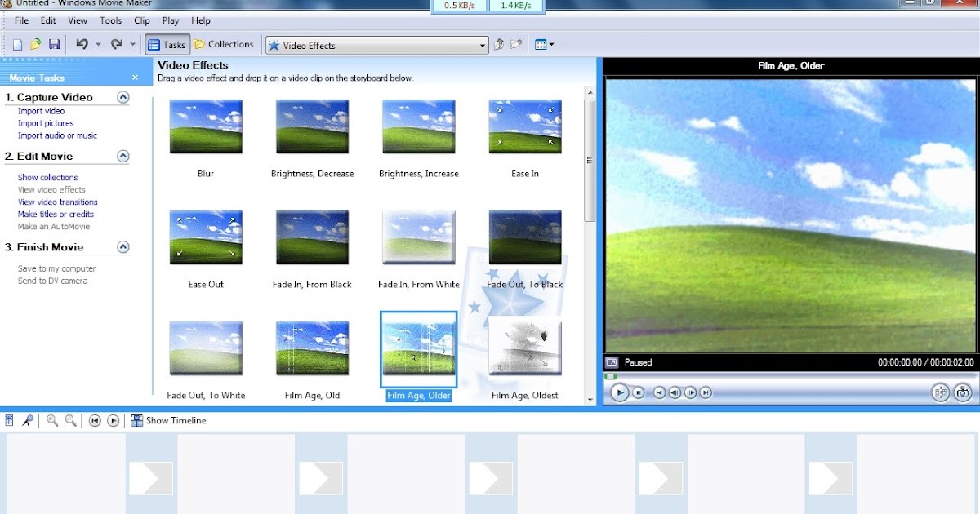
Task: Open the Play menu
Action: click(x=171, y=20)
